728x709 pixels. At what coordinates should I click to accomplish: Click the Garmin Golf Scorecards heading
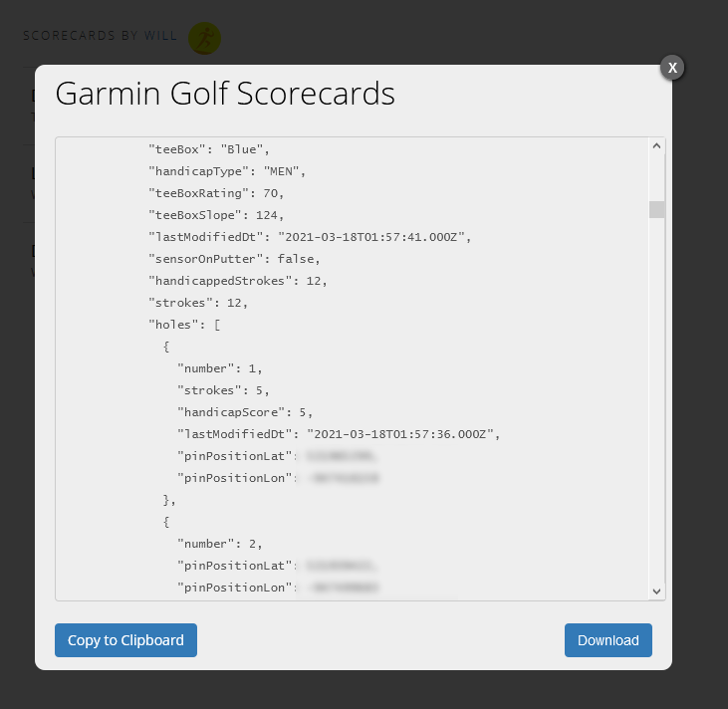pyautogui.click(x=225, y=94)
